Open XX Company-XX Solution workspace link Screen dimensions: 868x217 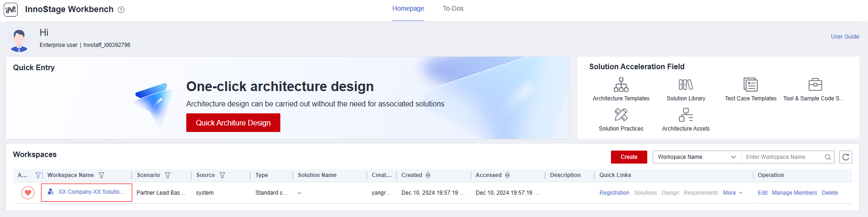[x=92, y=192]
